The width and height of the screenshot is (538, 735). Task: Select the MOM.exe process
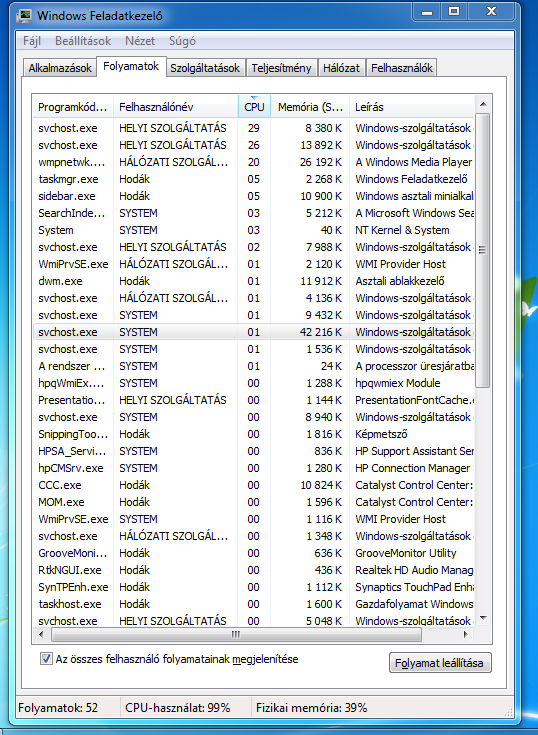[254, 502]
